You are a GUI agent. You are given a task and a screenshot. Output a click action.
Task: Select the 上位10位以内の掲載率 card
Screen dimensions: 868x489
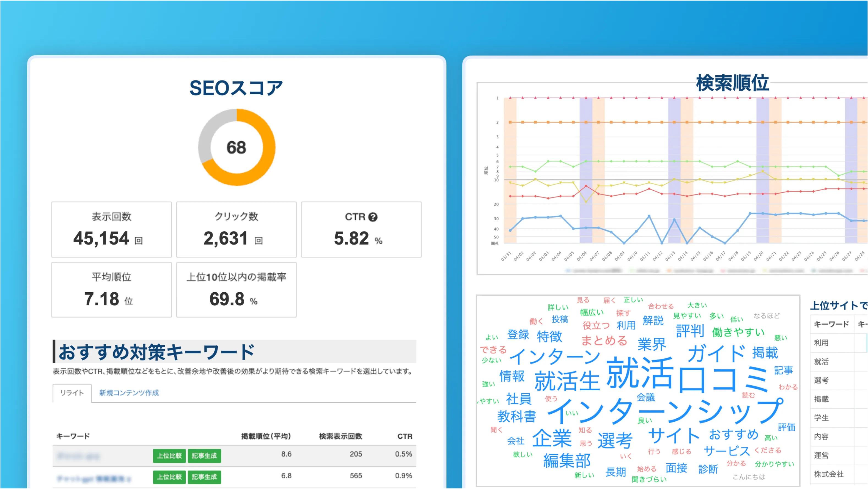236,290
